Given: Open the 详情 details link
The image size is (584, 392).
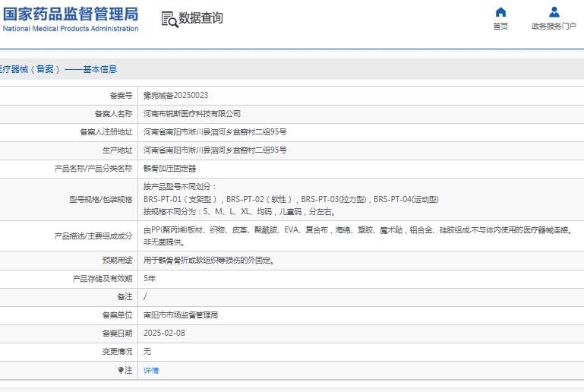Looking at the screenshot, I should pyautogui.click(x=151, y=371).
